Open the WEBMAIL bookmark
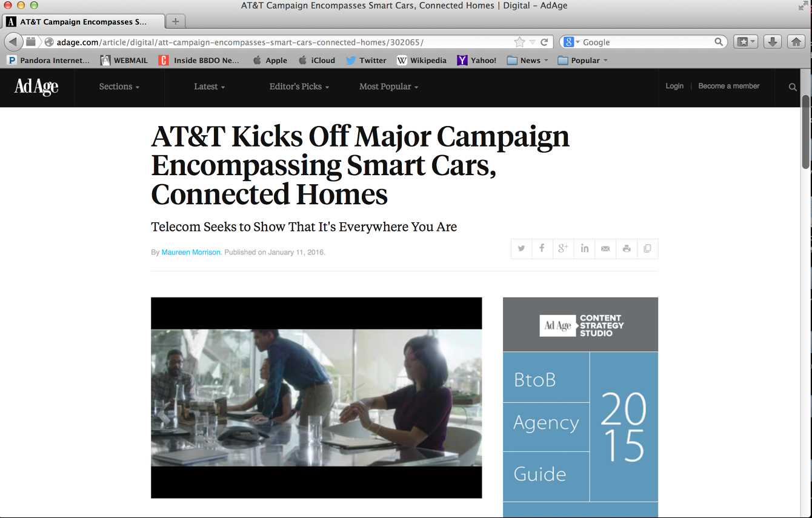Viewport: 812px width, 518px height. [x=124, y=60]
